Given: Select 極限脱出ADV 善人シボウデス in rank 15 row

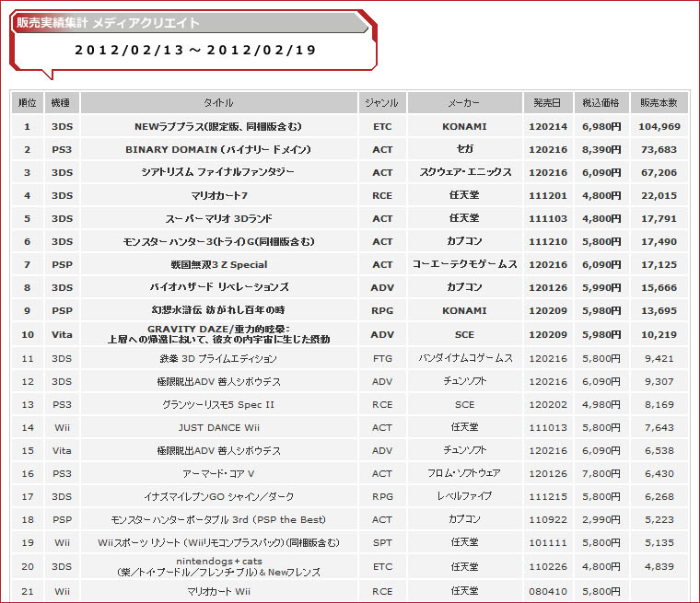Looking at the screenshot, I should 219,451.
